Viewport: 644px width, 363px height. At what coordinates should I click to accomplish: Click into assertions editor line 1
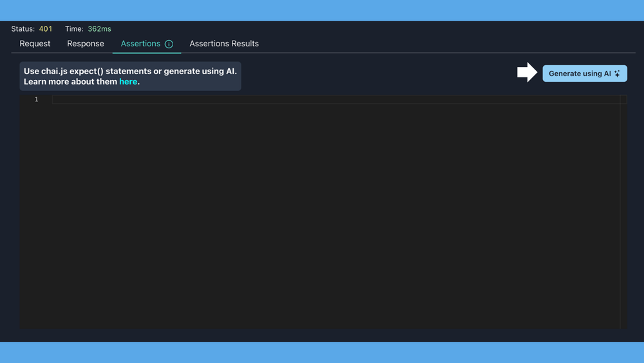point(339,99)
